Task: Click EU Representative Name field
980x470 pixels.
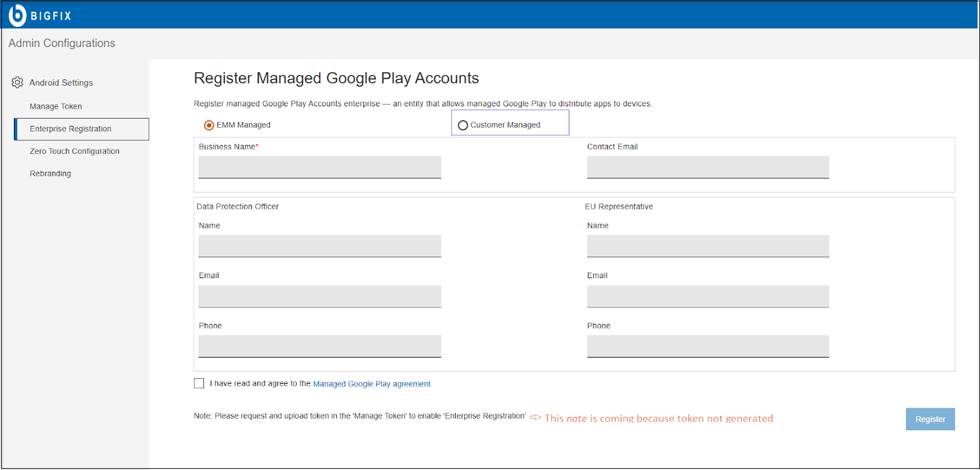Action: pos(708,246)
